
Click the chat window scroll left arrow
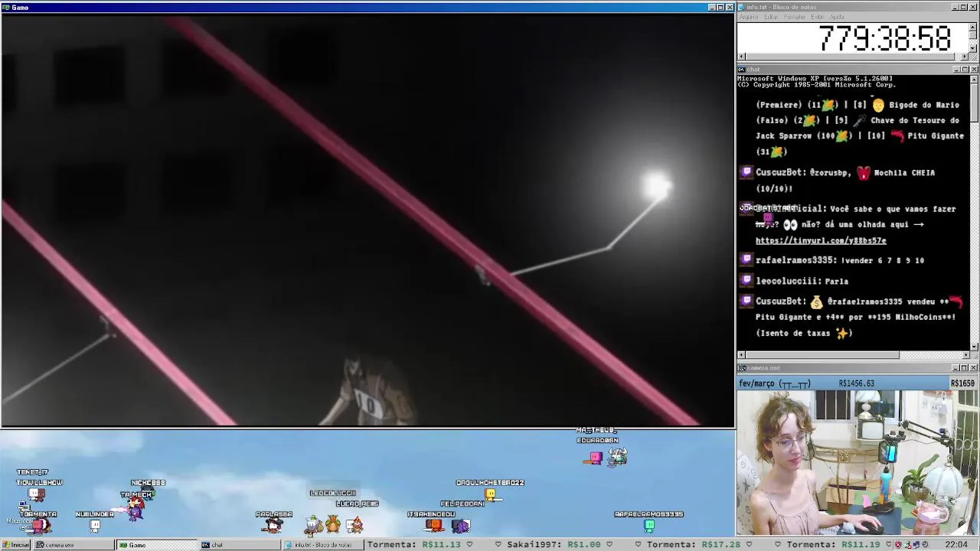click(741, 355)
